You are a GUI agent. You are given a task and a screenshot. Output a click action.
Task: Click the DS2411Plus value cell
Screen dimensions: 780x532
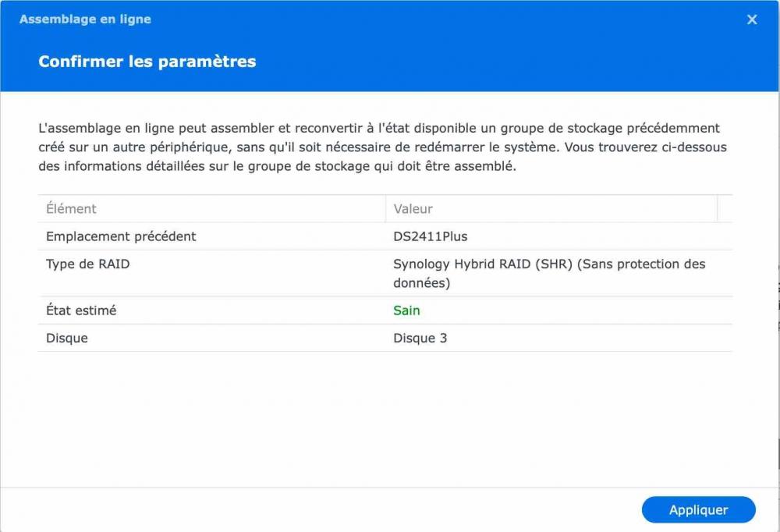(431, 236)
